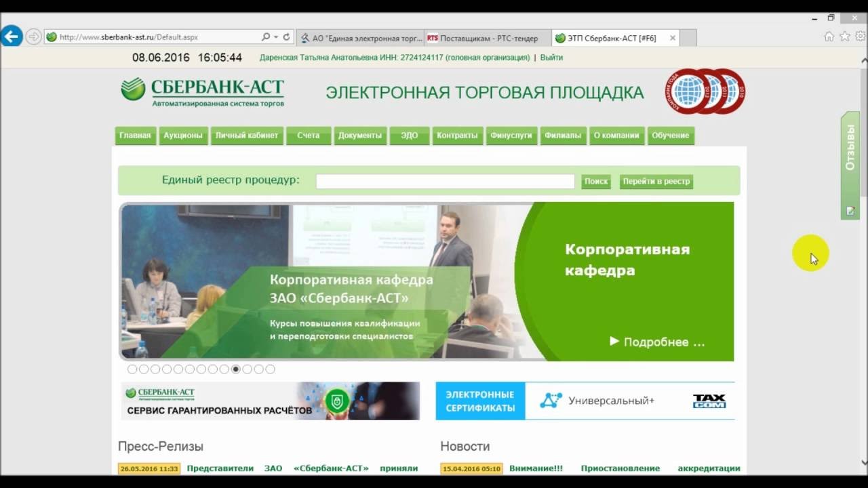The height and width of the screenshot is (488, 868).
Task: Click the address bar search magnifier icon
Action: [266, 37]
